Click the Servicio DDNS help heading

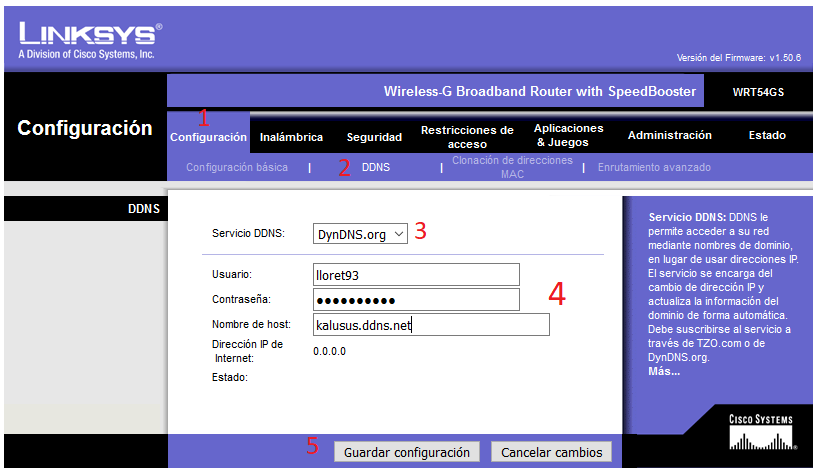pyautogui.click(x=687, y=217)
